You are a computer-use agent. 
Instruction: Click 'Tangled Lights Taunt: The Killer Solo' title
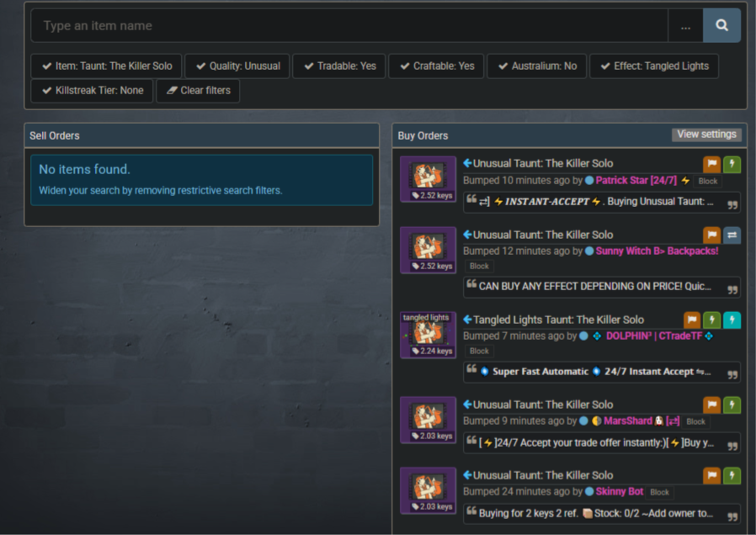558,320
